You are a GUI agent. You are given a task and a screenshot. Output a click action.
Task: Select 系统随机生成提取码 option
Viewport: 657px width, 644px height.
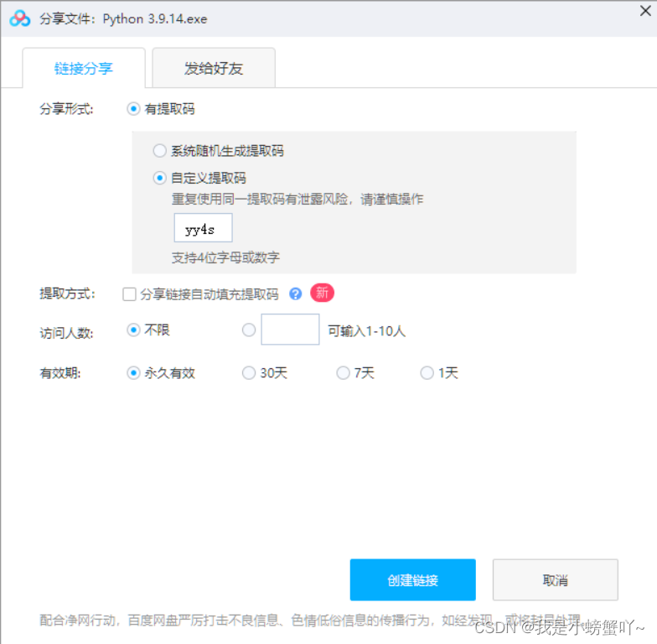159,151
